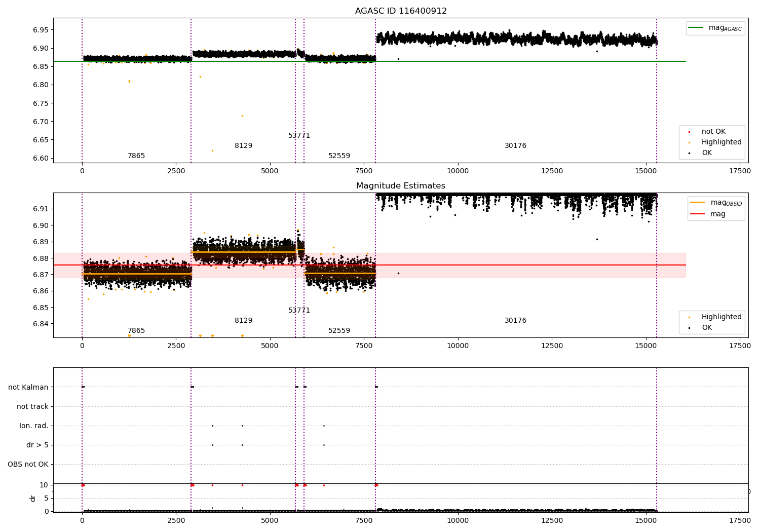
Task: Click 'OK' in the Magnitude Estimates plot legend
Action: pos(707,328)
